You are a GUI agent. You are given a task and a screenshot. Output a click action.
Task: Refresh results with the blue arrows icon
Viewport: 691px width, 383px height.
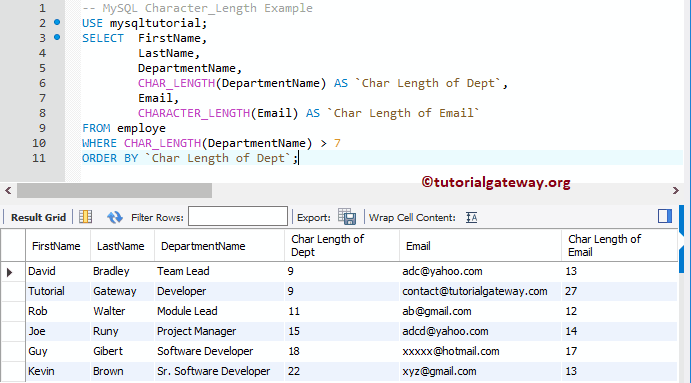(x=115, y=217)
